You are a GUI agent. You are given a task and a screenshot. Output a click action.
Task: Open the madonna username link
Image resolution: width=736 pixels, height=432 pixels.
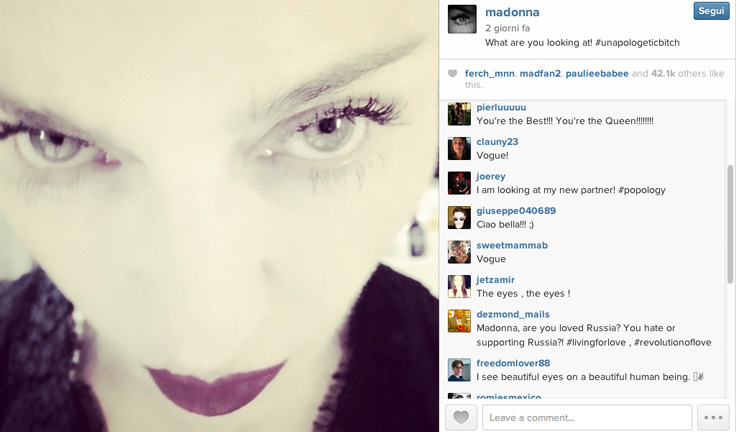click(x=512, y=12)
